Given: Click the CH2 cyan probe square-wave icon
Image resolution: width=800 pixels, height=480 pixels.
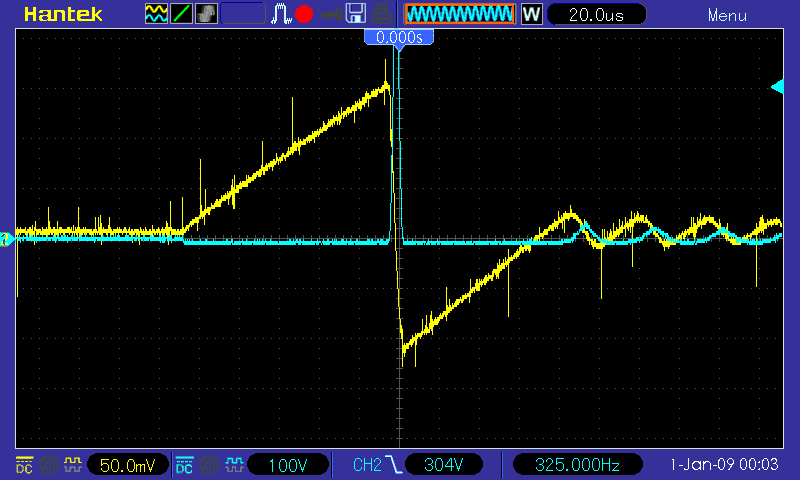Looking at the screenshot, I should click(x=234, y=465).
